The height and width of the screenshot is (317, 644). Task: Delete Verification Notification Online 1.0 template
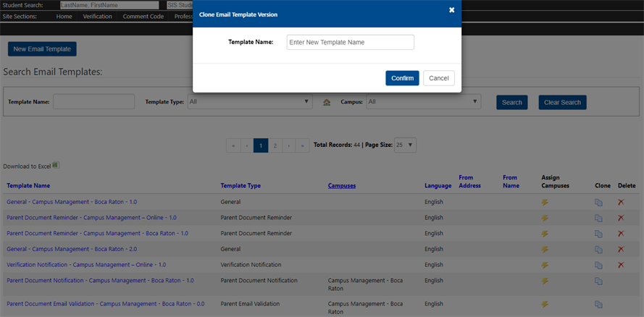click(621, 265)
